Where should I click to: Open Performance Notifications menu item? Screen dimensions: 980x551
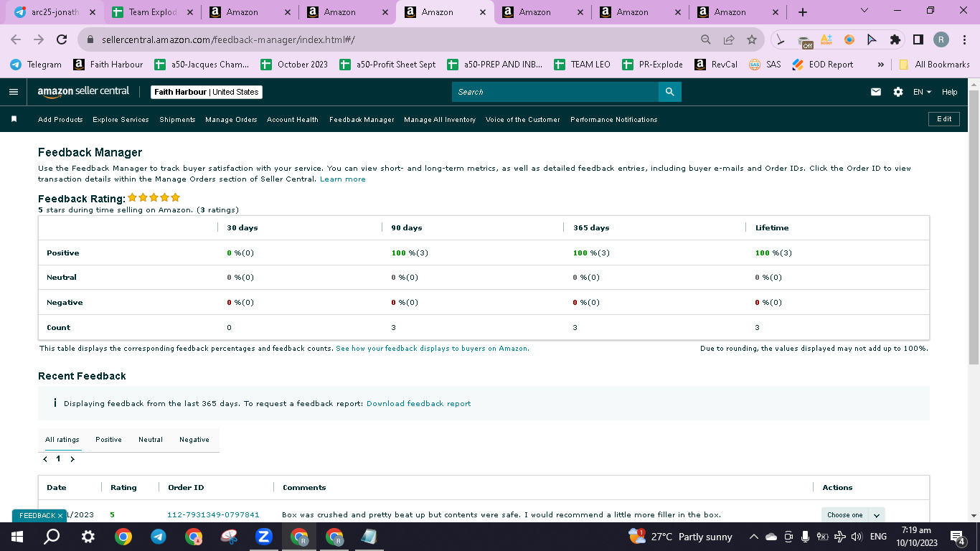pos(614,119)
